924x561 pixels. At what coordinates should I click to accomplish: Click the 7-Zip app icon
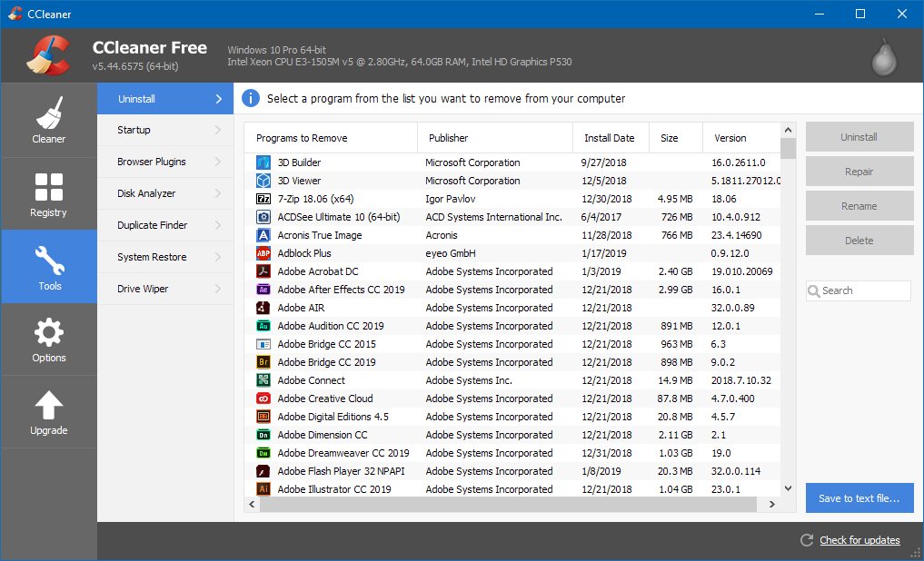[263, 199]
